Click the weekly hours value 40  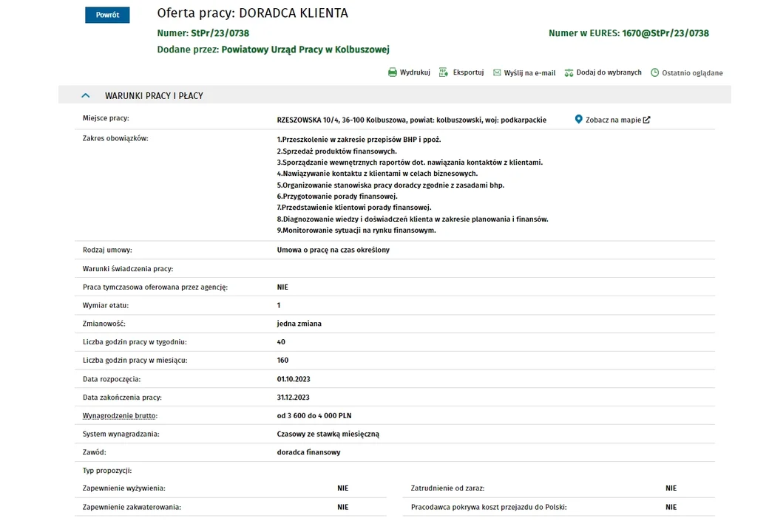point(281,342)
